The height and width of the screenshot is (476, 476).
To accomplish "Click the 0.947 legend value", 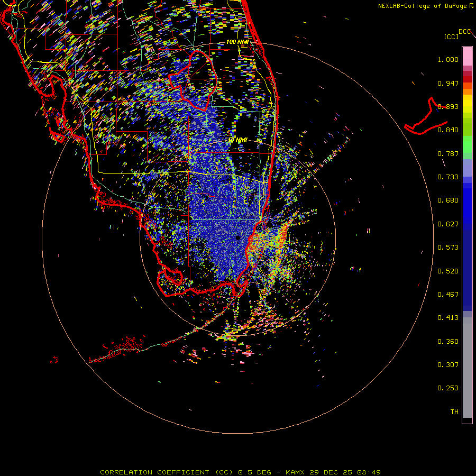I will click(x=448, y=83).
